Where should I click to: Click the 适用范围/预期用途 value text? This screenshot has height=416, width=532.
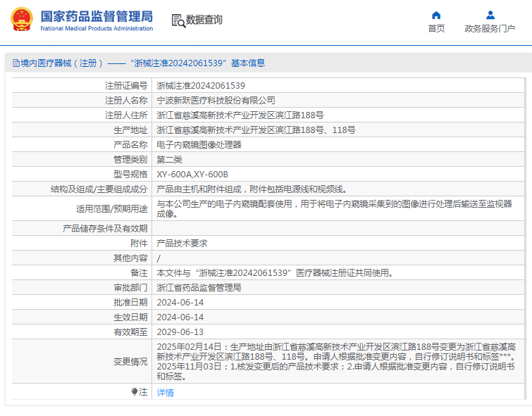[x=334, y=208]
